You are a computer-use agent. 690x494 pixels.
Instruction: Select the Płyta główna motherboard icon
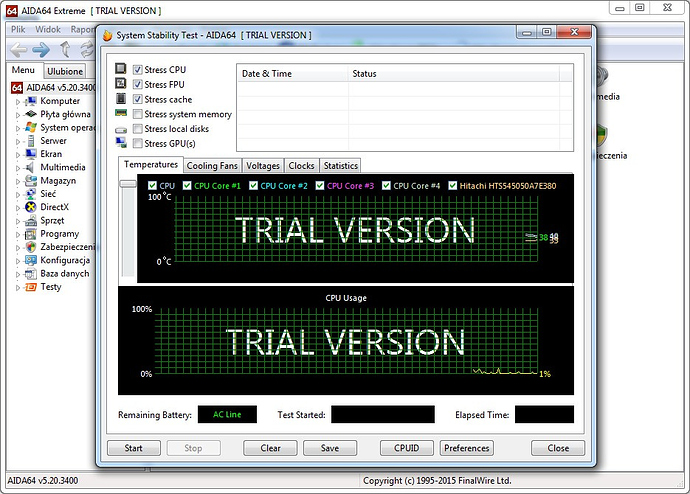coord(31,114)
